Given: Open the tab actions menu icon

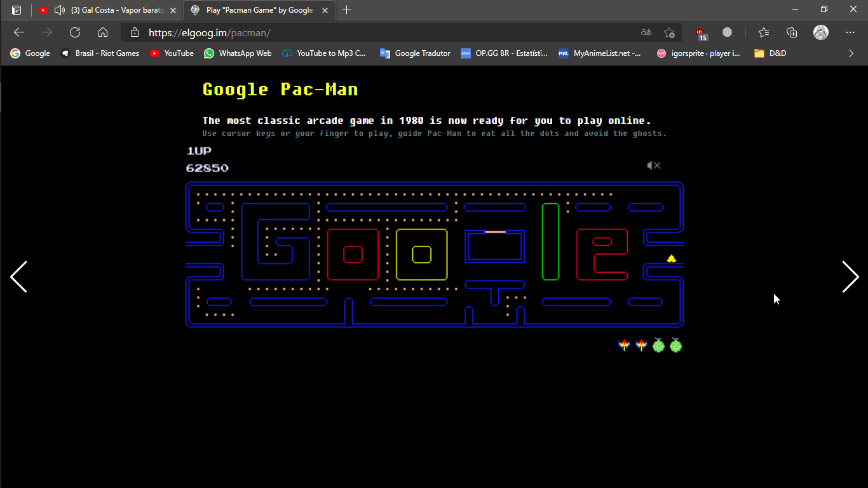Looking at the screenshot, I should coord(17,10).
